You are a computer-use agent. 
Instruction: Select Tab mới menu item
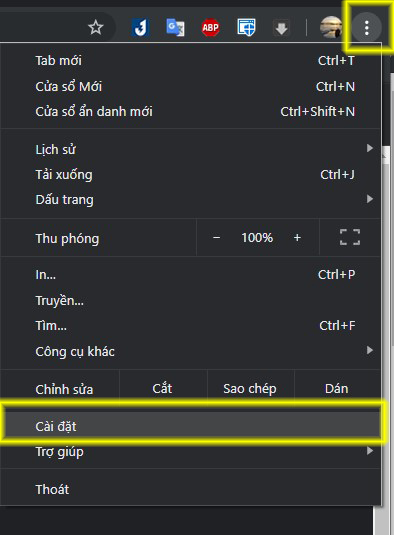click(190, 61)
